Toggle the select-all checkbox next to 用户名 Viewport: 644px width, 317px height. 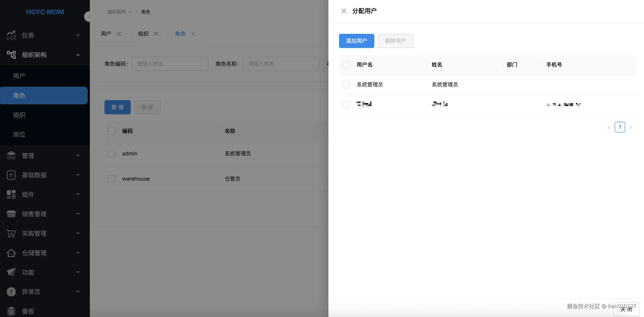[346, 65]
